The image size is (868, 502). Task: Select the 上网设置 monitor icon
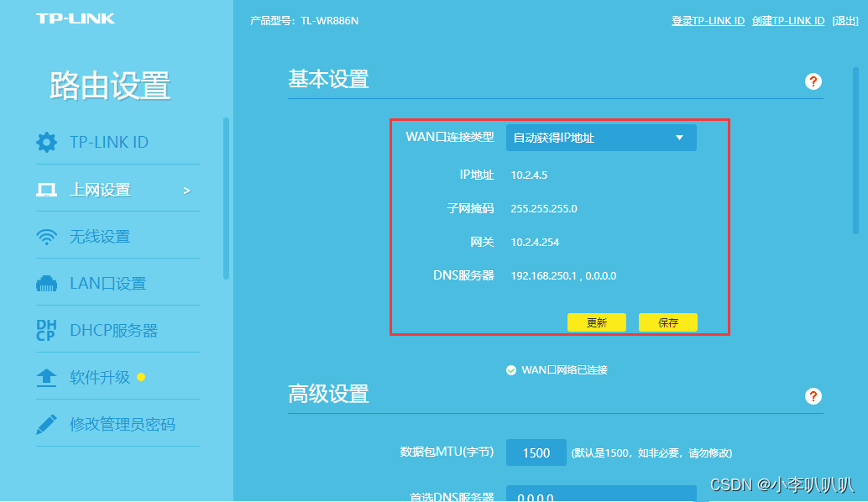pyautogui.click(x=49, y=189)
